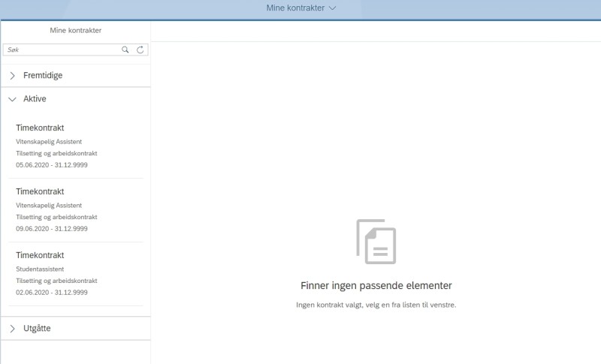Click the refresh icon beside search
The width and height of the screenshot is (601, 364).
pos(140,50)
